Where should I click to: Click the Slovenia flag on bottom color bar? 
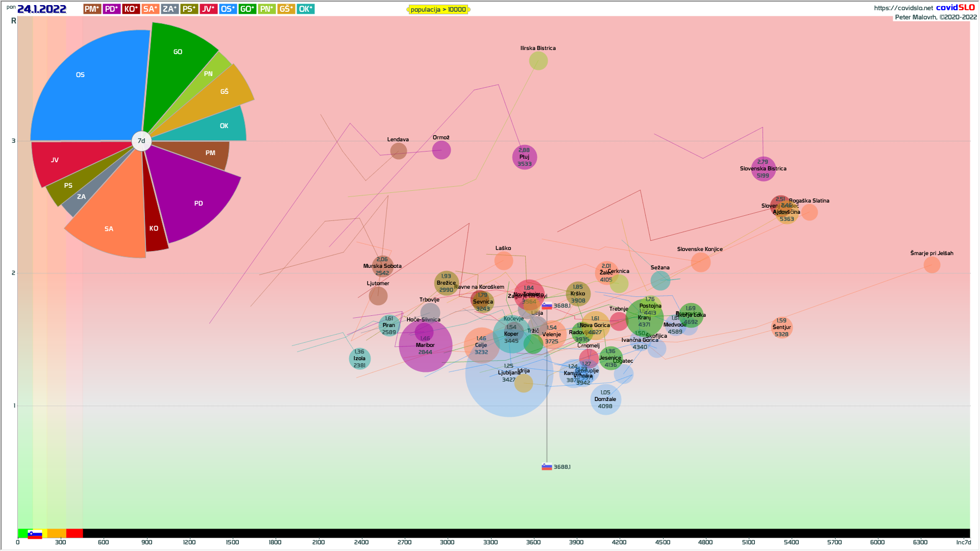click(x=35, y=534)
